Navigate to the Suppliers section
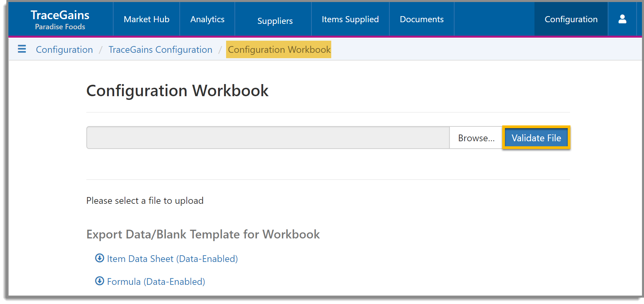The width and height of the screenshot is (644, 304). [x=275, y=21]
